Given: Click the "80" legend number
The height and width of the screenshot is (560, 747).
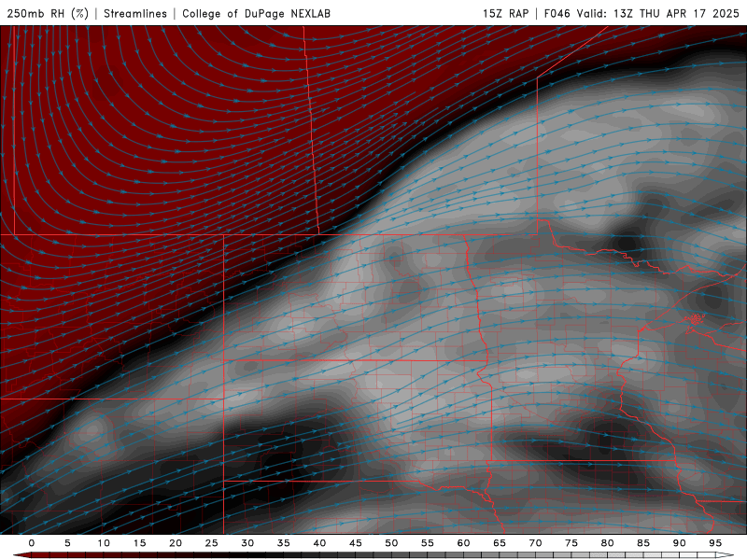Looking at the screenshot, I should pyautogui.click(x=608, y=543).
